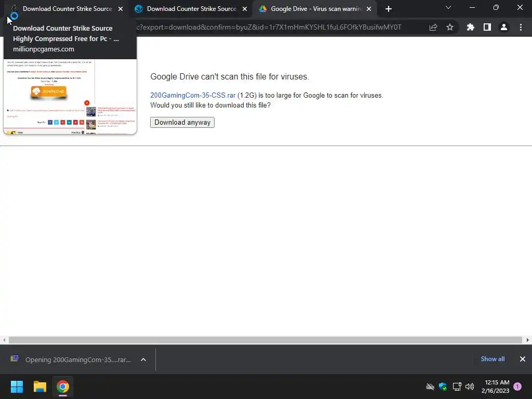This screenshot has width=532, height=399.
Task: Open the network tray icon
Action: pyautogui.click(x=457, y=387)
